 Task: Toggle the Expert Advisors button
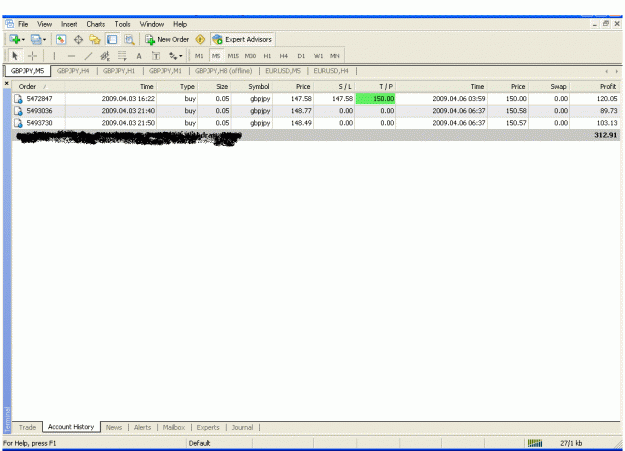tap(242, 39)
